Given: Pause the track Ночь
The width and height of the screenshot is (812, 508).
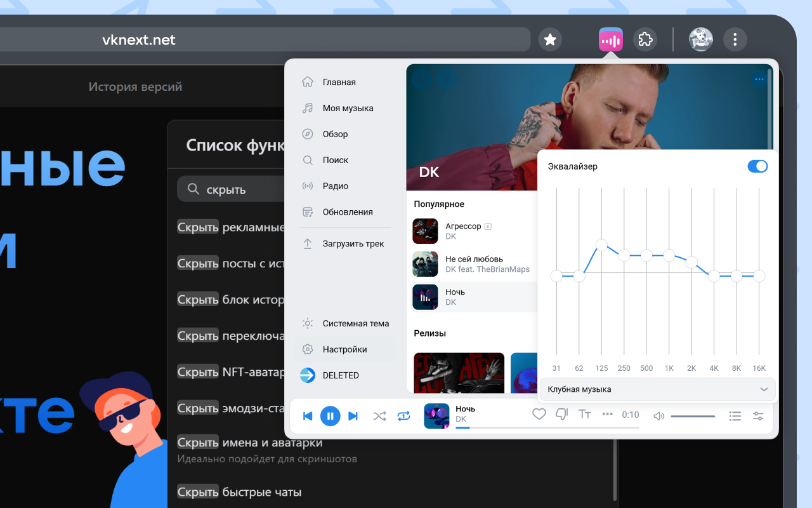Looking at the screenshot, I should (331, 416).
